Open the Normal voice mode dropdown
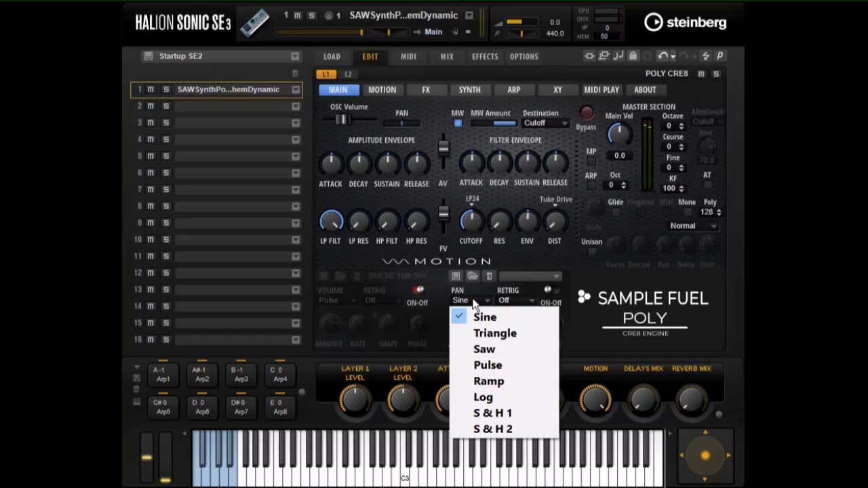 coord(693,226)
